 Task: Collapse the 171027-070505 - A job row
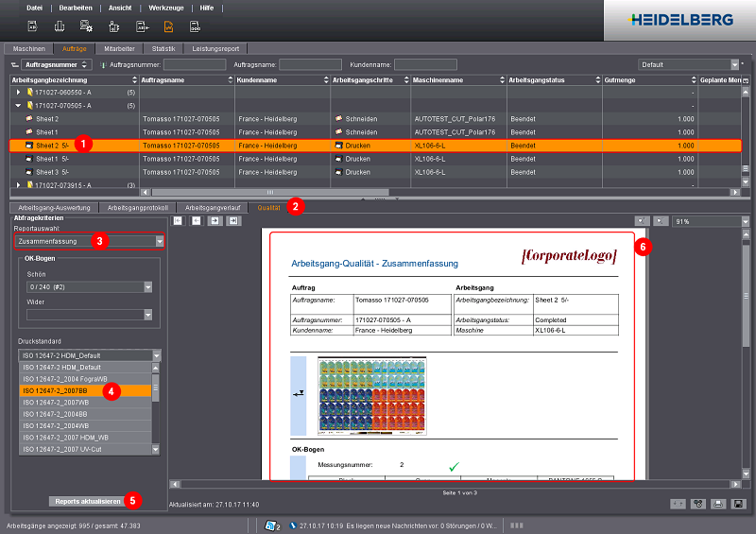(x=18, y=106)
